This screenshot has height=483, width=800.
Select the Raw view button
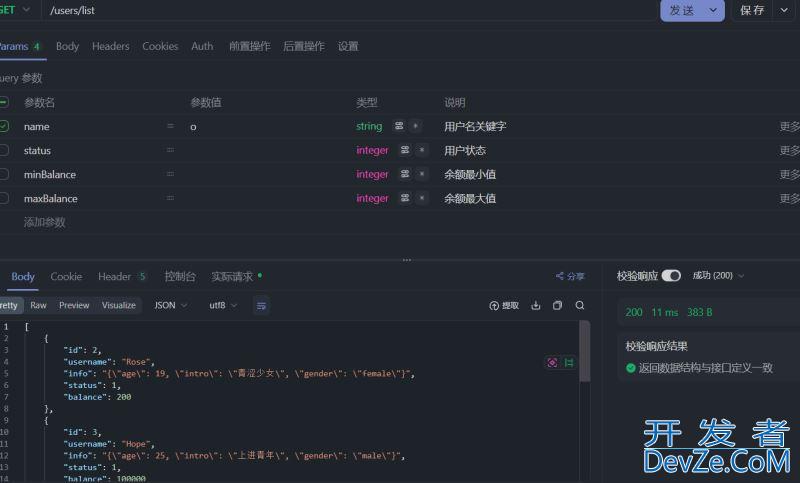[38, 305]
